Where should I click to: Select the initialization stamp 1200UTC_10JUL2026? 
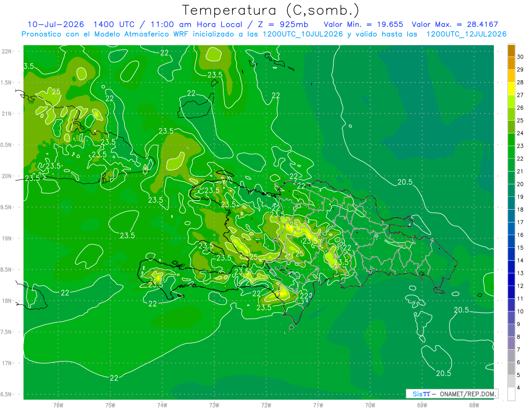303,34
